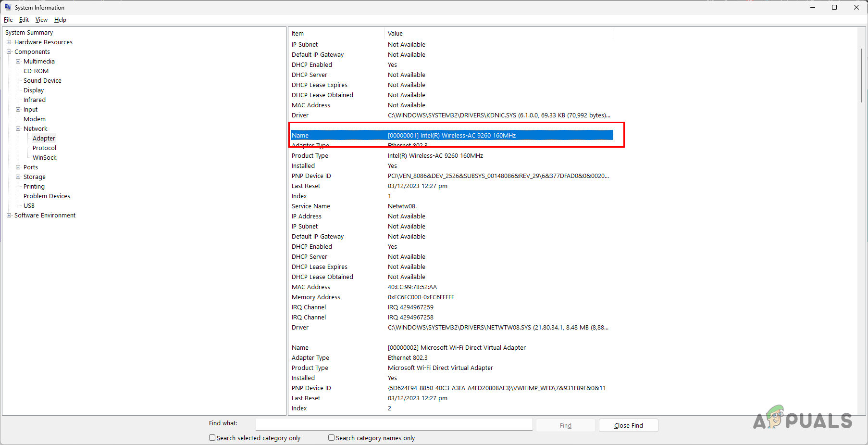Select the Hardware Resources tree label

(43, 42)
